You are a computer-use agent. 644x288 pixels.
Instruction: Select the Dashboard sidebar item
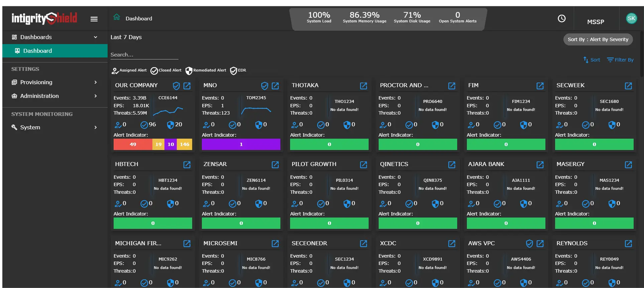pyautogui.click(x=55, y=51)
